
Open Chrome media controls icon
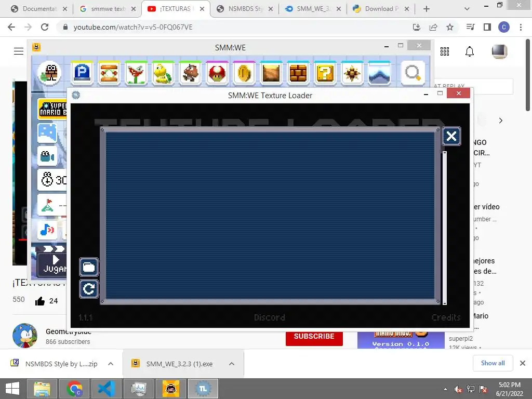[x=470, y=27]
